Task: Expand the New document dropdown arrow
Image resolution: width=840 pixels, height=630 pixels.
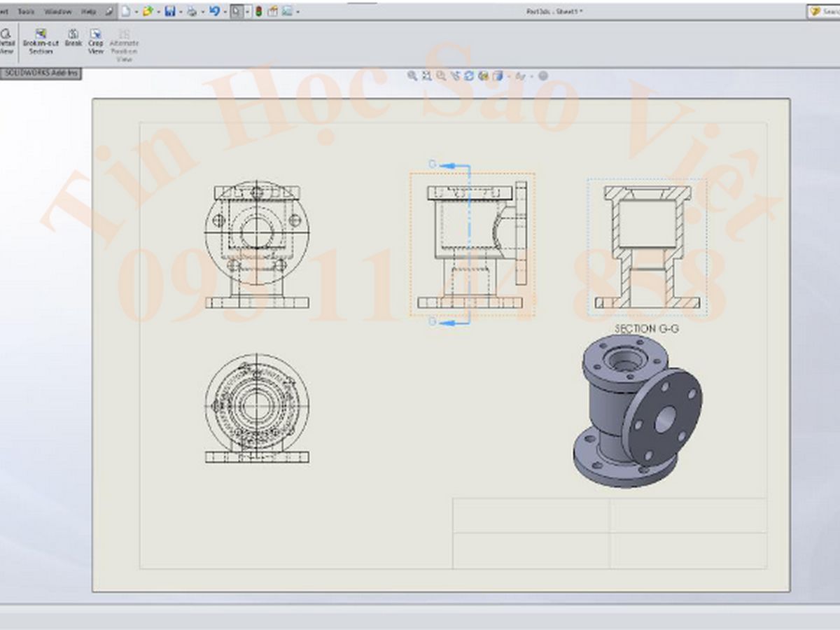Action: point(136,12)
